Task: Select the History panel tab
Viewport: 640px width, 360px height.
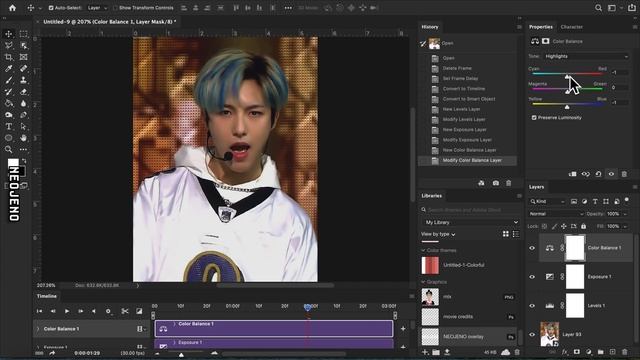Action: (x=430, y=27)
